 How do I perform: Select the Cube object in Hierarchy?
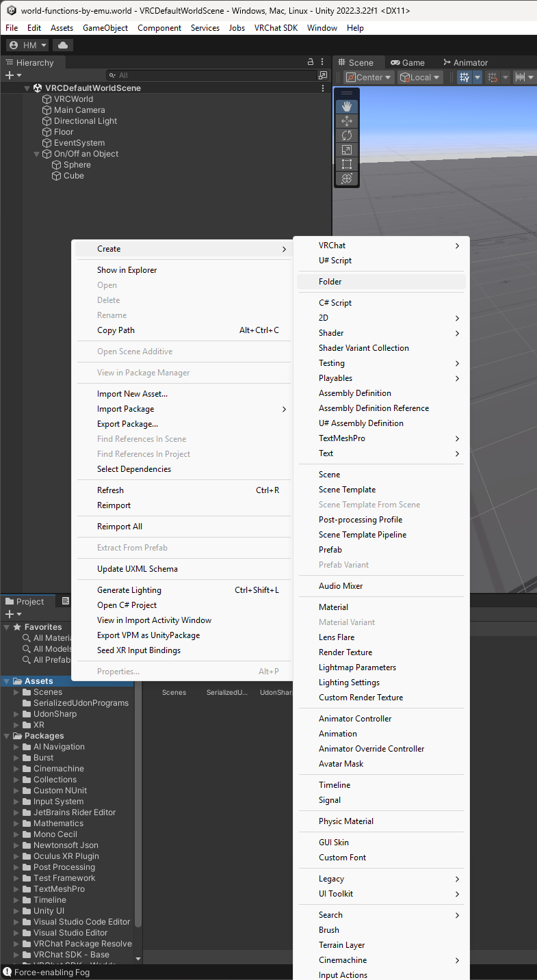pyautogui.click(x=73, y=176)
